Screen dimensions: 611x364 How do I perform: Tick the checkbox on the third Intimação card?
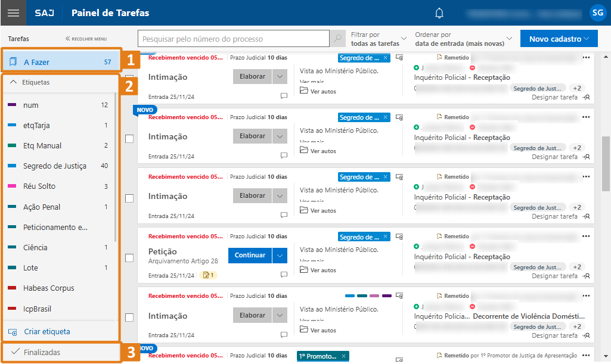click(x=129, y=198)
